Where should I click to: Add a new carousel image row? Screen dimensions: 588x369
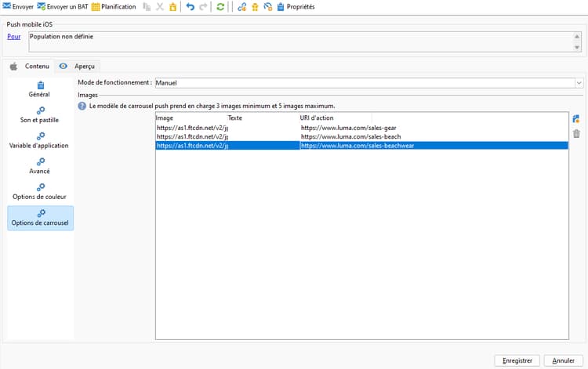[576, 119]
